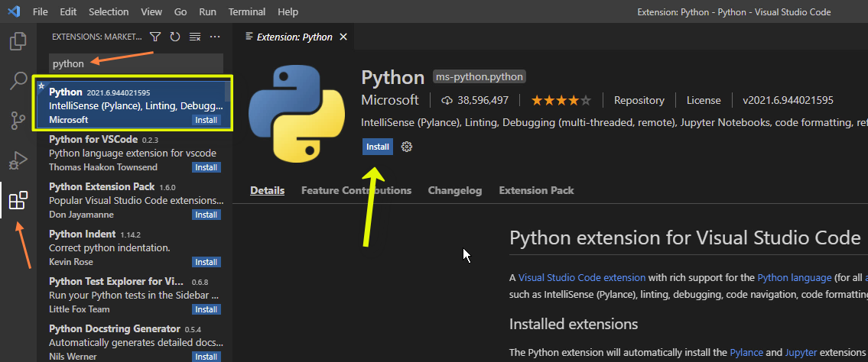Open the Extensions view icon
868x362 pixels.
[18, 200]
